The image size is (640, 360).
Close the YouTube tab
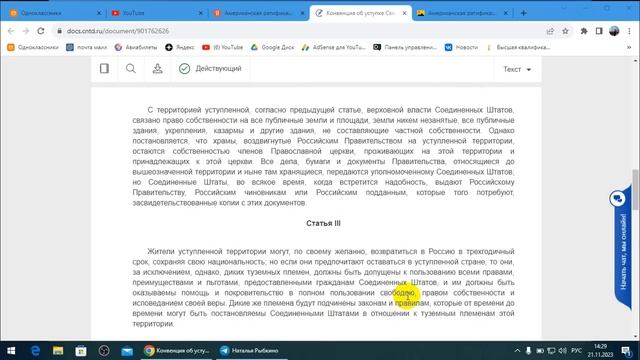click(x=200, y=13)
